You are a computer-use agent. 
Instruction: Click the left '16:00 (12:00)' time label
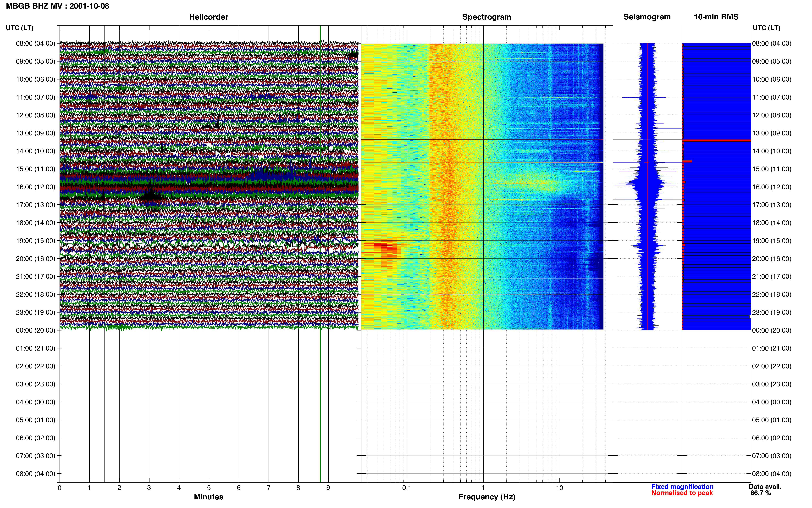pos(36,187)
